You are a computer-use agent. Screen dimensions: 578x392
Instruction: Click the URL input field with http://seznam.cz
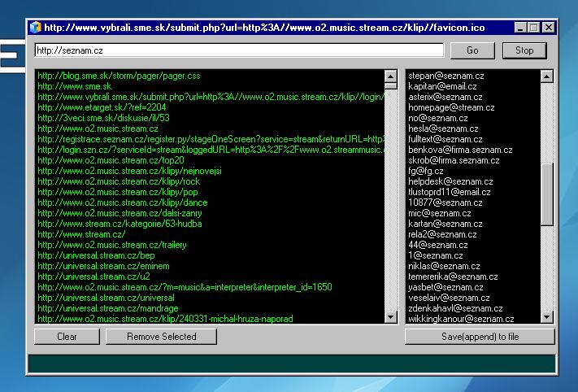click(x=239, y=50)
